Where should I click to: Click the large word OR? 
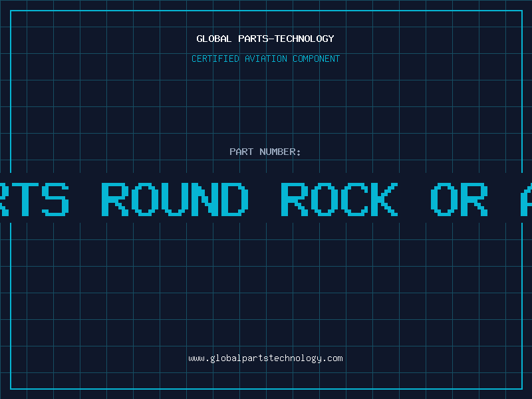(459, 199)
